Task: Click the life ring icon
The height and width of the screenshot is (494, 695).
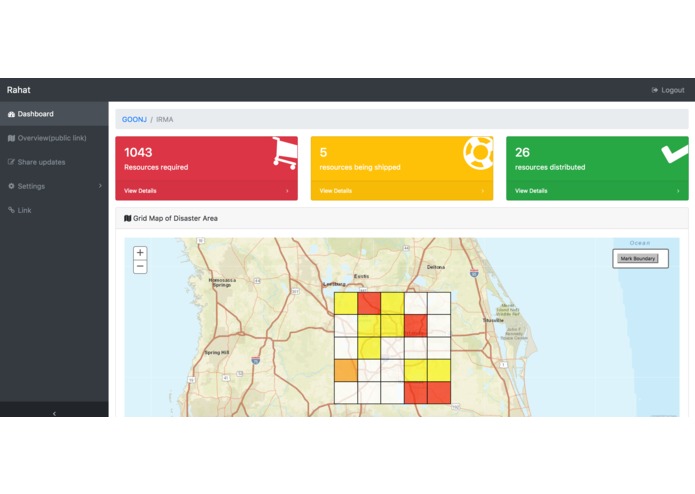Action: click(x=479, y=152)
